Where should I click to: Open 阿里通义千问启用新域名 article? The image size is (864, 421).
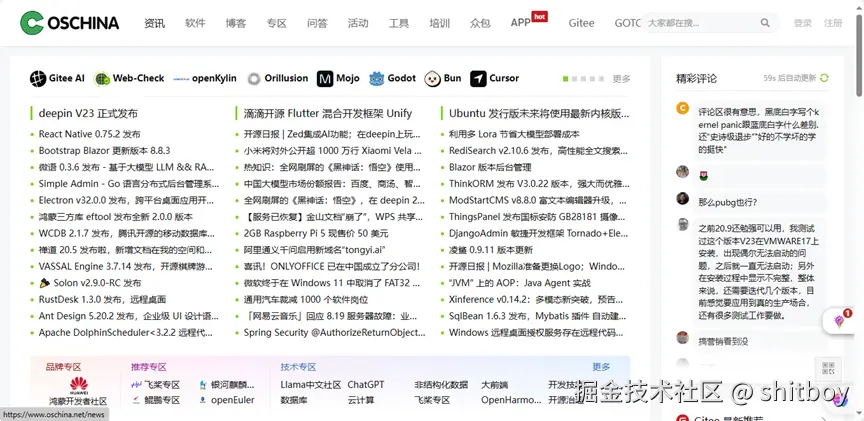coord(315,250)
